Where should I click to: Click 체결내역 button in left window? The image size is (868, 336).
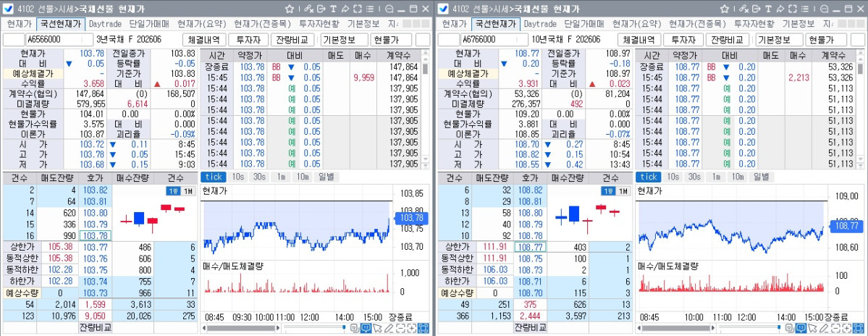[x=204, y=39]
